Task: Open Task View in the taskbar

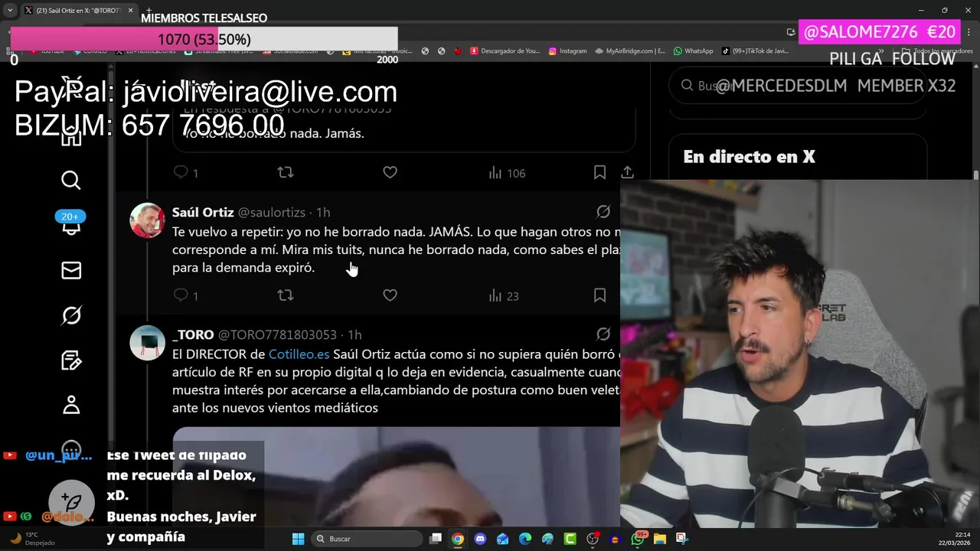Action: [436, 539]
